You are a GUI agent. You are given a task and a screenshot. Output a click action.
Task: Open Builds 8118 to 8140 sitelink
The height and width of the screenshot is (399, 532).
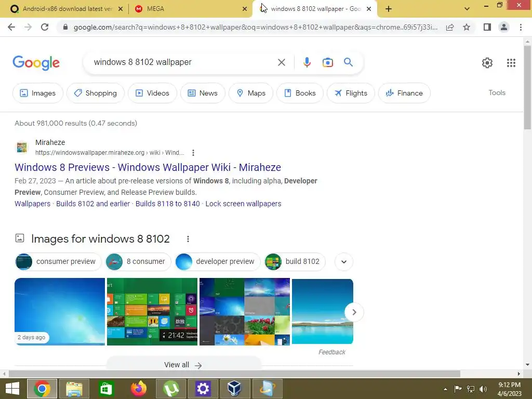168,204
